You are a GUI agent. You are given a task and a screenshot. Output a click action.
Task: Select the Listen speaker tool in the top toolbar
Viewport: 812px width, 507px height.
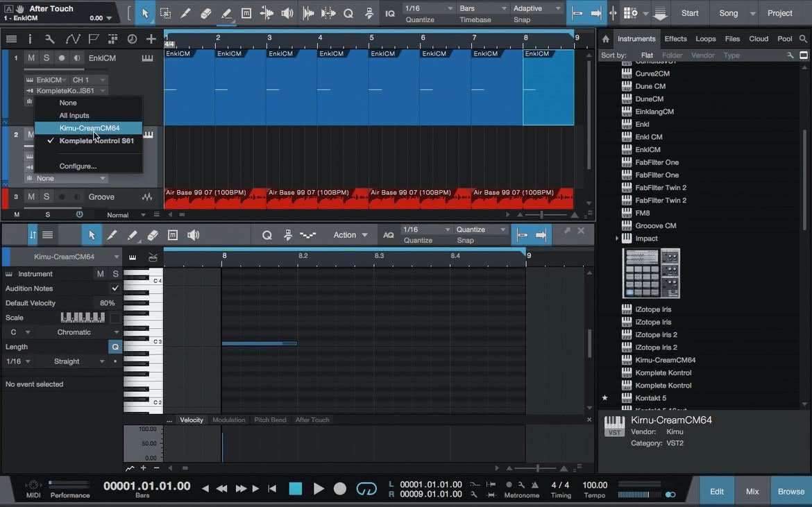point(287,13)
